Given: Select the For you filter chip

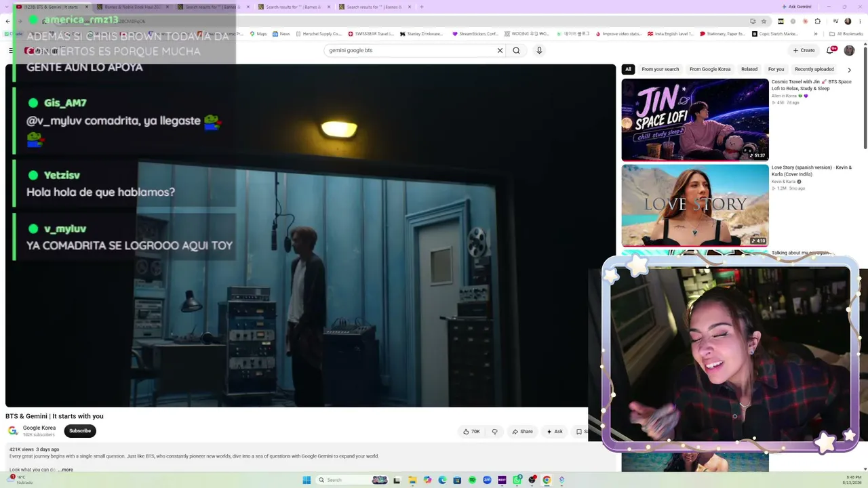Looking at the screenshot, I should point(776,69).
